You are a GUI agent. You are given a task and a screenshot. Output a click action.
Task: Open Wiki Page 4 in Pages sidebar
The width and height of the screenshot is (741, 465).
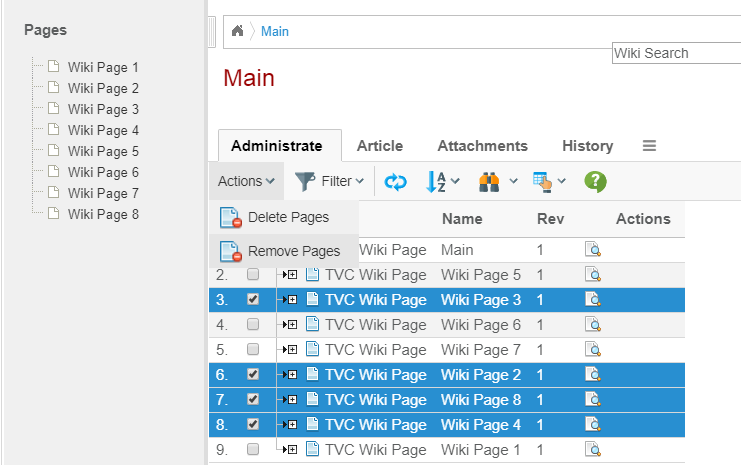(x=103, y=130)
